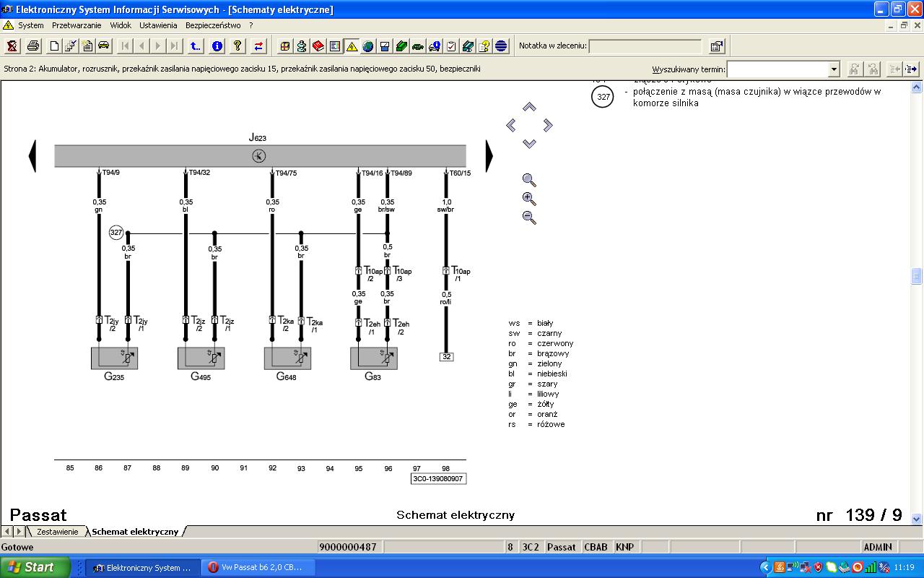Click the blue 't..' toolbar icon
924x578 pixels.
tap(195, 46)
